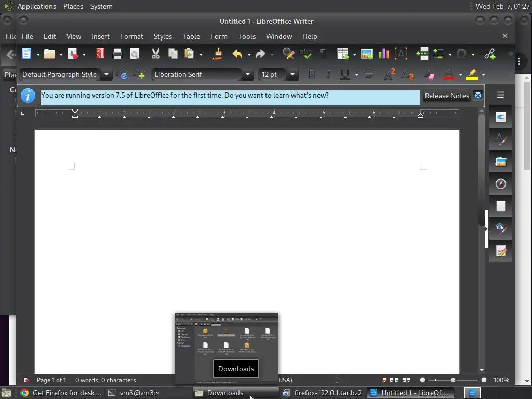The height and width of the screenshot is (399, 532).
Task: Click New Style from Selection icon
Action: 139,74
